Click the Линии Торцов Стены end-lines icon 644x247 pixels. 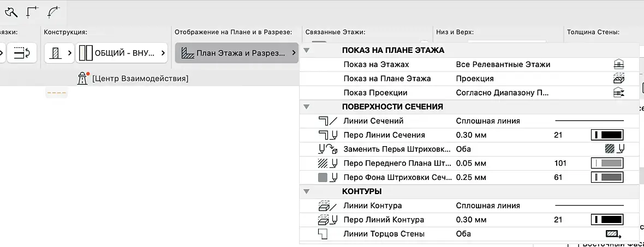click(613, 234)
